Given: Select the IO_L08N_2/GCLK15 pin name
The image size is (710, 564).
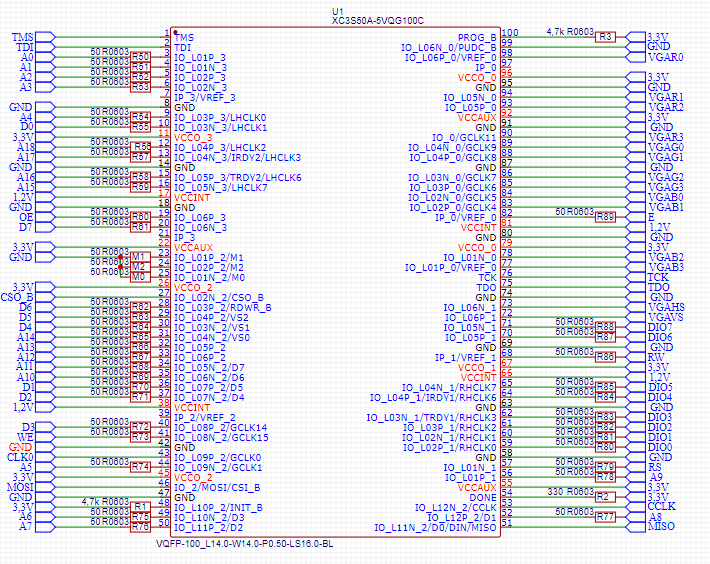Looking at the screenshot, I should coord(221,437).
